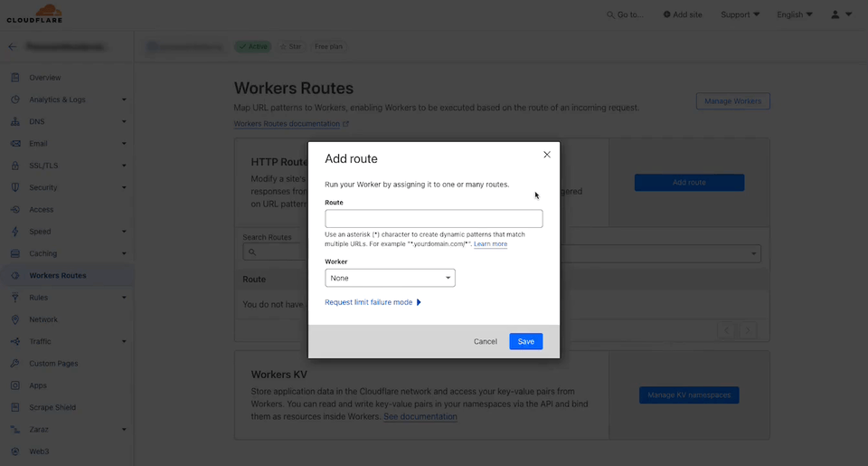
Task: Click the Star badge button
Action: click(x=290, y=46)
